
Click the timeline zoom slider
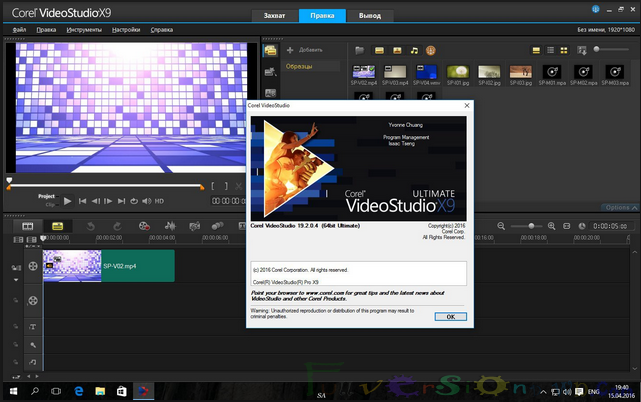[x=526, y=226]
